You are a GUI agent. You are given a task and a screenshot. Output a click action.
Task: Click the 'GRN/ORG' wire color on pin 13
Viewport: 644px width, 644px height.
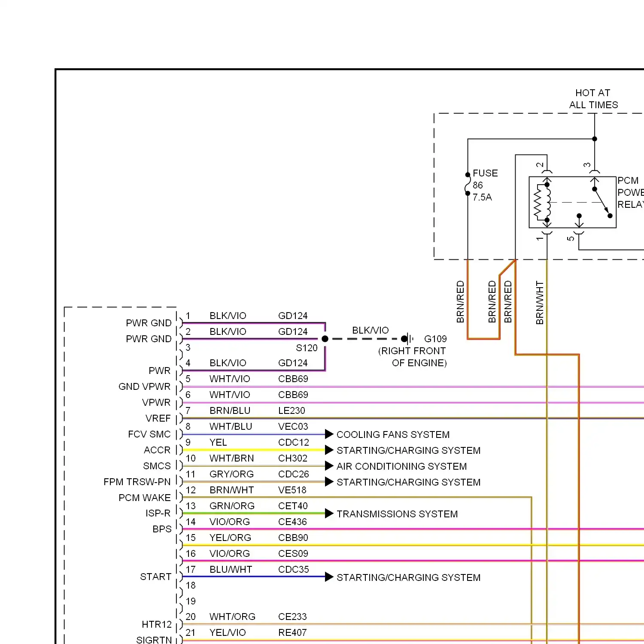pyautogui.click(x=232, y=506)
